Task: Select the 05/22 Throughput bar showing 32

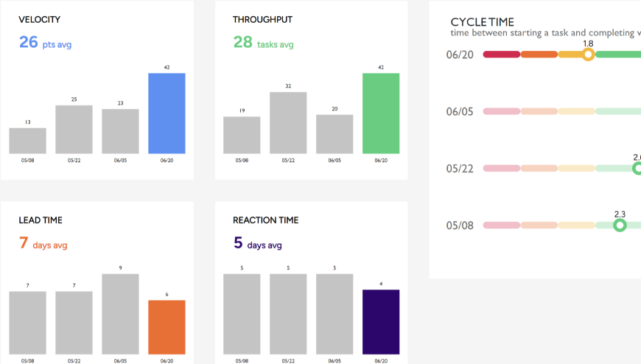Action: [x=288, y=123]
